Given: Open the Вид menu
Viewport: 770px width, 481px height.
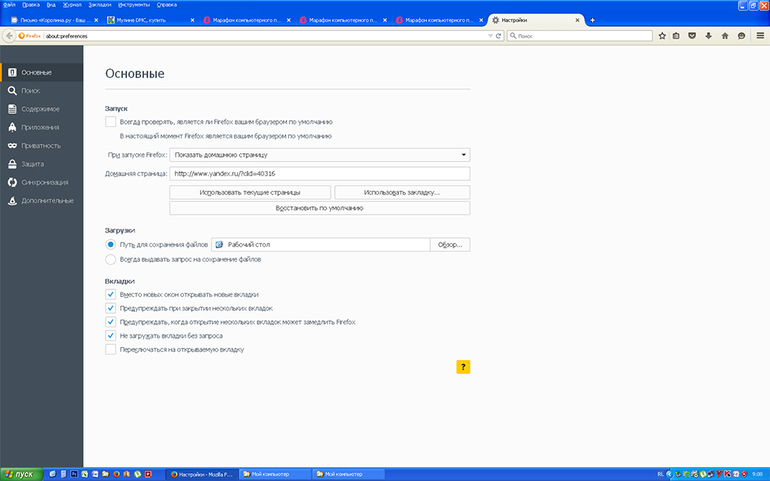Looking at the screenshot, I should point(51,5).
